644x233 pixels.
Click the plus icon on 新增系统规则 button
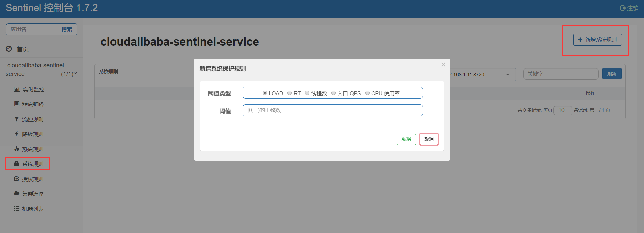tap(580, 40)
